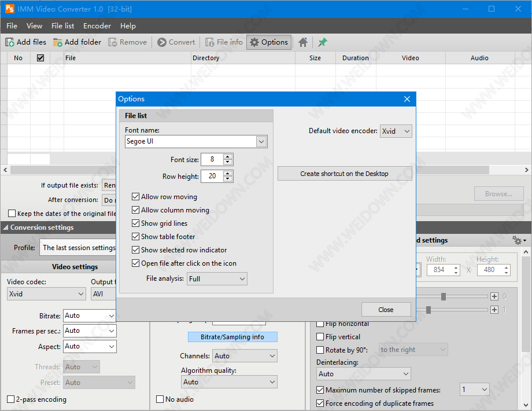Close the Options dialog with the X
The width and height of the screenshot is (532, 411).
point(407,99)
